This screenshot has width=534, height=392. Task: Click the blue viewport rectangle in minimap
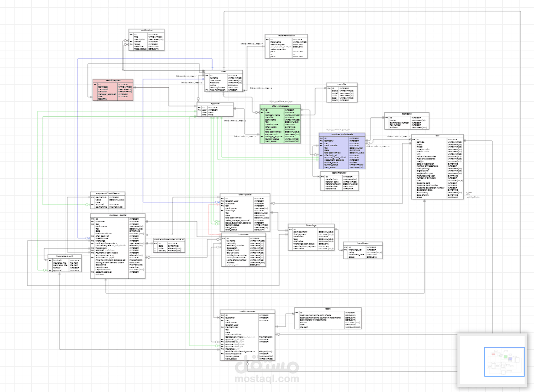(x=504, y=362)
